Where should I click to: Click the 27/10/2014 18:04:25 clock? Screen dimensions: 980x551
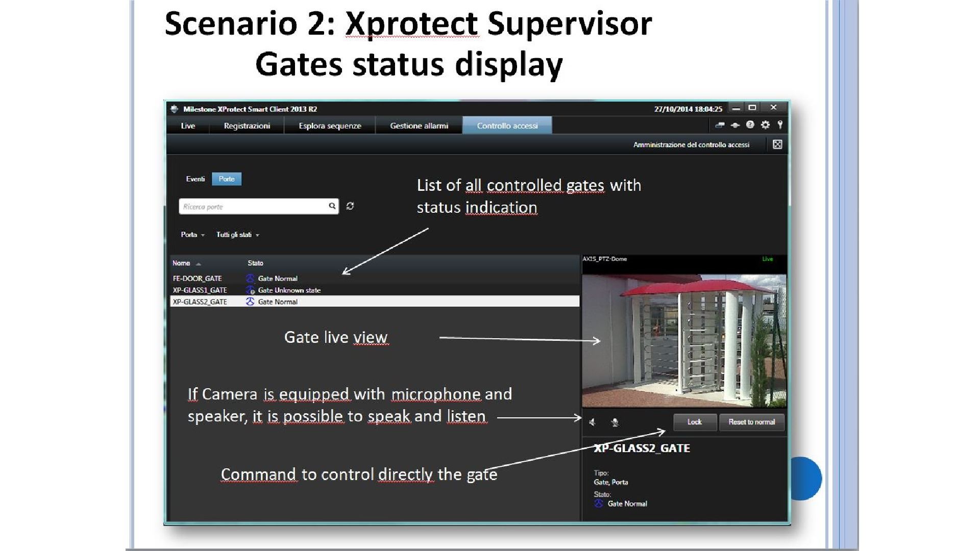pyautogui.click(x=688, y=109)
